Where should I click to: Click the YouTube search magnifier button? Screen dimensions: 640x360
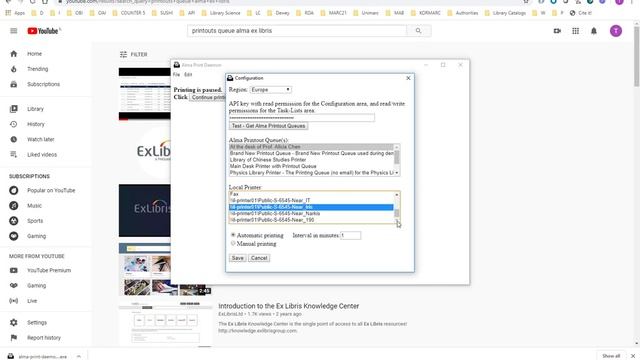(x=418, y=31)
